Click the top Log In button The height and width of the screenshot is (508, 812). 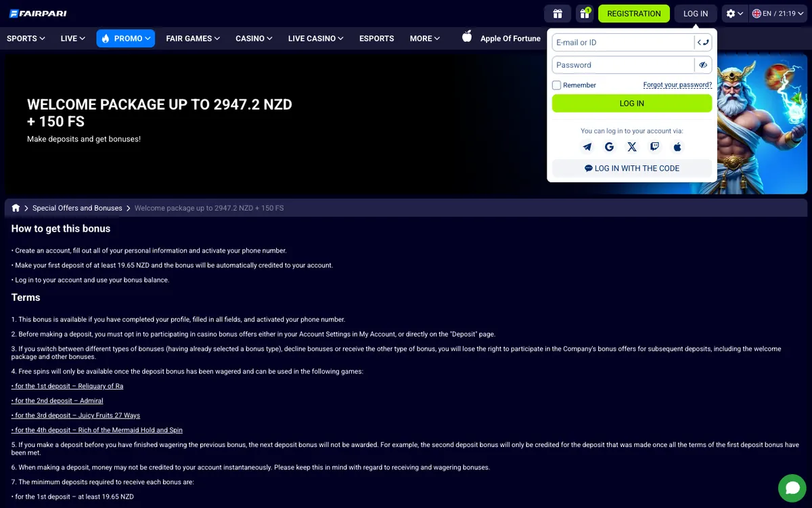coord(696,14)
